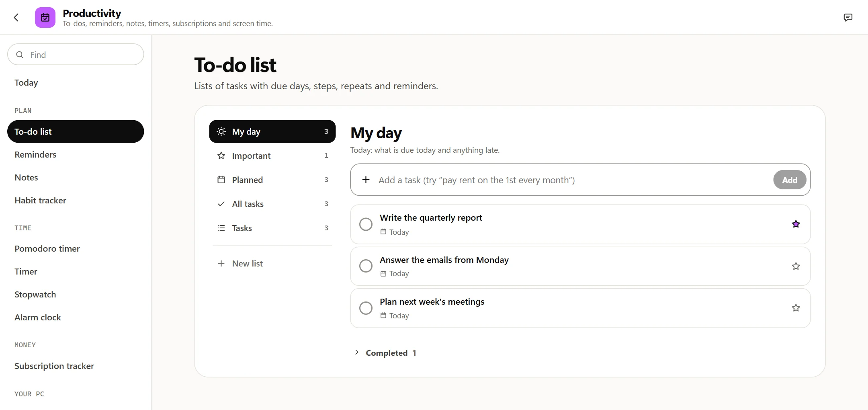Select the My day list
Screen dimensions: 868x410
[272, 131]
